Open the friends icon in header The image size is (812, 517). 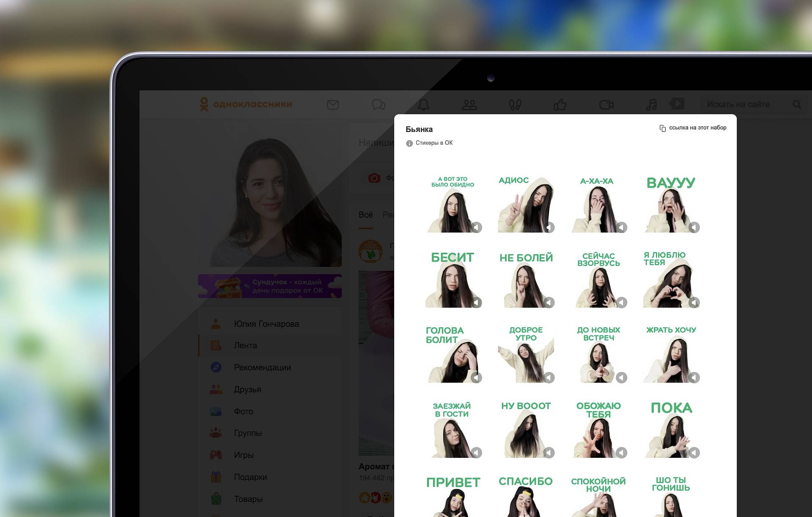469,104
